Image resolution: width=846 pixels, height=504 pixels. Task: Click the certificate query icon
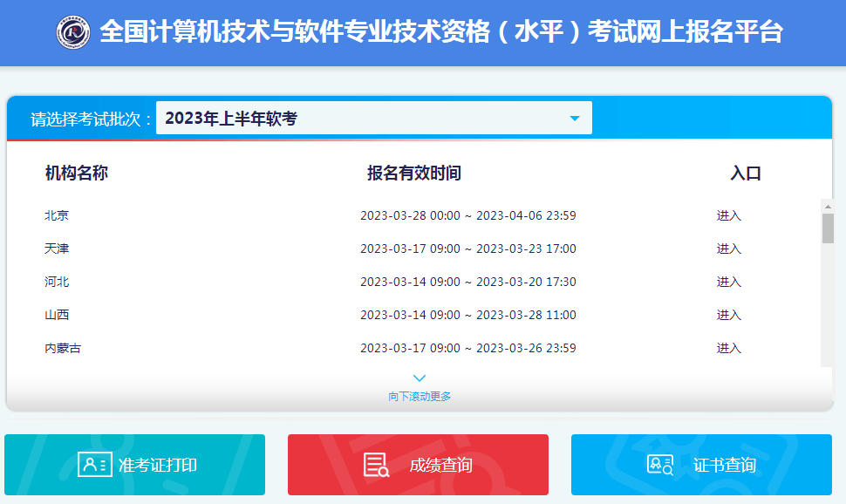[660, 465]
